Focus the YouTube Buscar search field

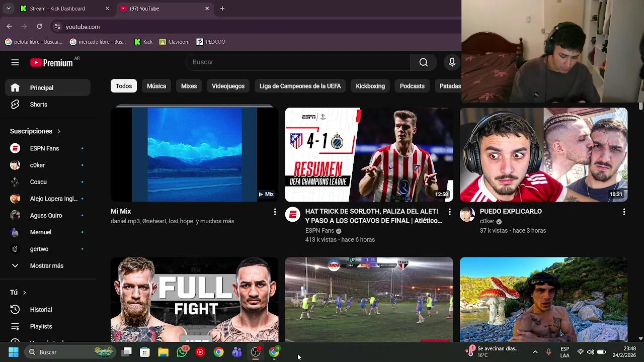click(298, 62)
